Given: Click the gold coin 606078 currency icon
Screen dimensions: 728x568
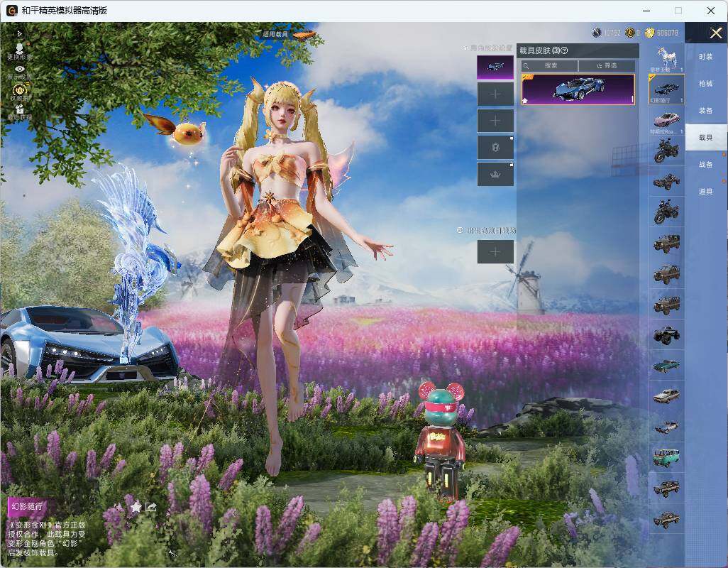Looking at the screenshot, I should pyautogui.click(x=649, y=33).
